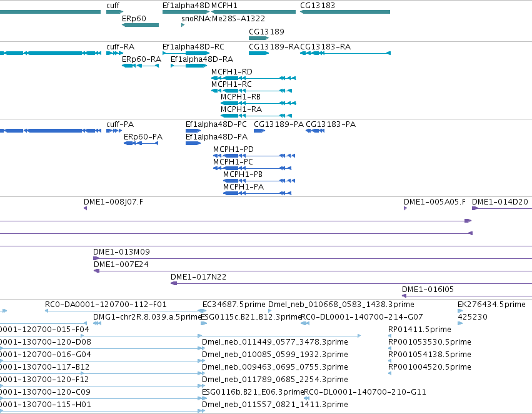Screen dimensions: 532x414
Task: Select the RP001053530.5prime EST label
Action: click(429, 343)
